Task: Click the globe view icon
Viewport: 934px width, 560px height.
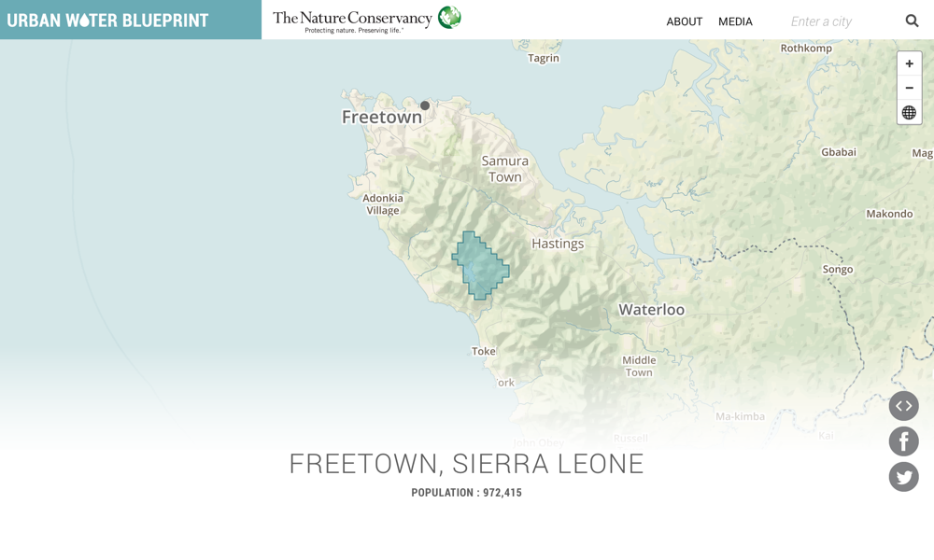Action: pos(909,113)
